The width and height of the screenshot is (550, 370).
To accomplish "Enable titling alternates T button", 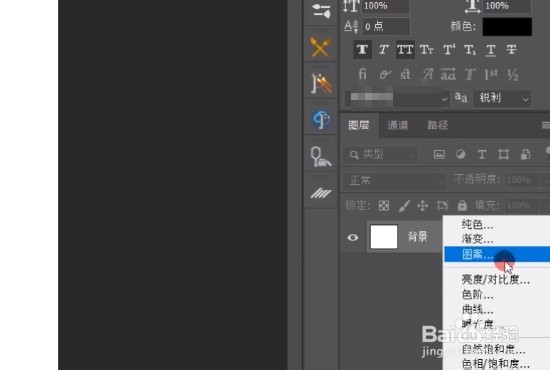I will click(x=470, y=74).
